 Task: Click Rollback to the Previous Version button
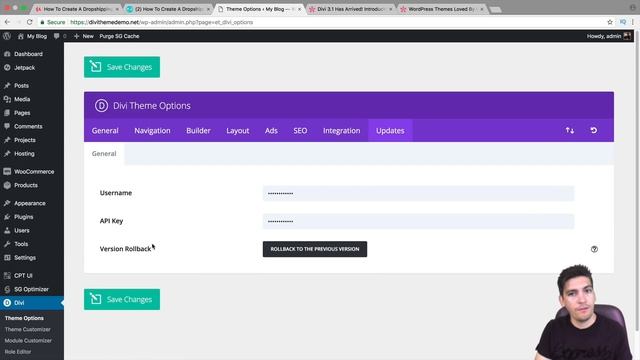(x=315, y=249)
